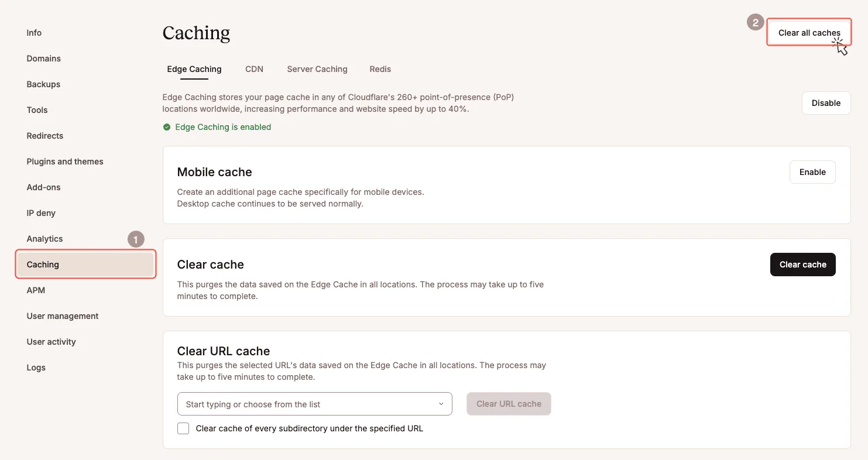The height and width of the screenshot is (460, 868).
Task: Open the Server Caching tab
Action: click(x=317, y=69)
